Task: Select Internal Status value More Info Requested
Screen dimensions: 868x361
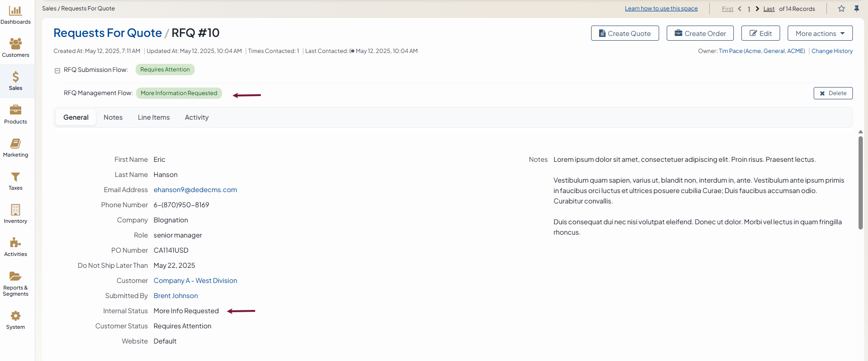Action: (x=186, y=311)
